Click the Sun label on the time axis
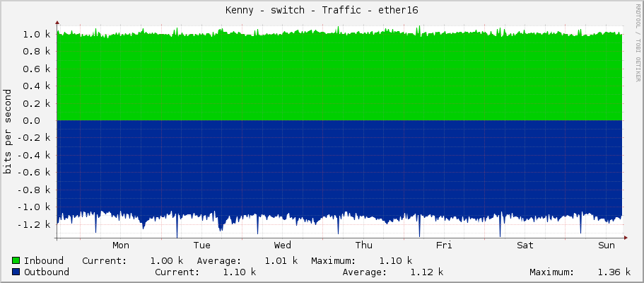This screenshot has height=283, width=644. [607, 246]
